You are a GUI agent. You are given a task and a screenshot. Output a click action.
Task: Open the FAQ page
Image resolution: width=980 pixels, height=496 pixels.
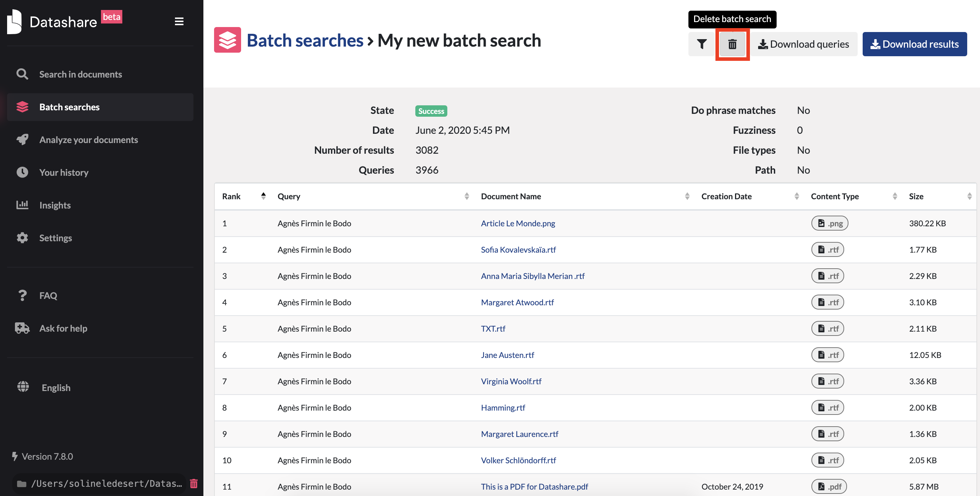(100, 295)
